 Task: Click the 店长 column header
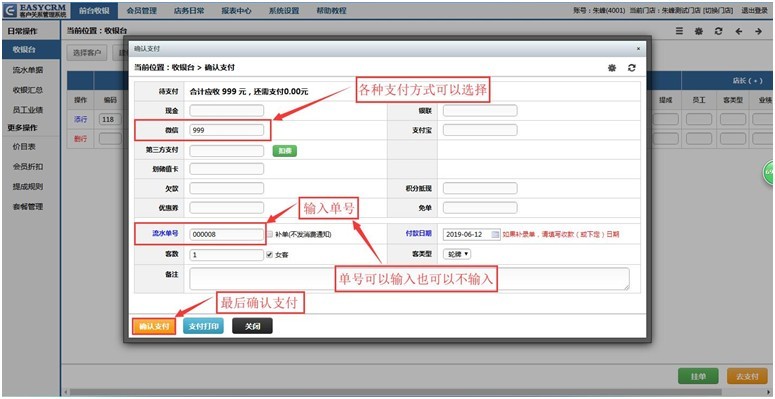747,80
